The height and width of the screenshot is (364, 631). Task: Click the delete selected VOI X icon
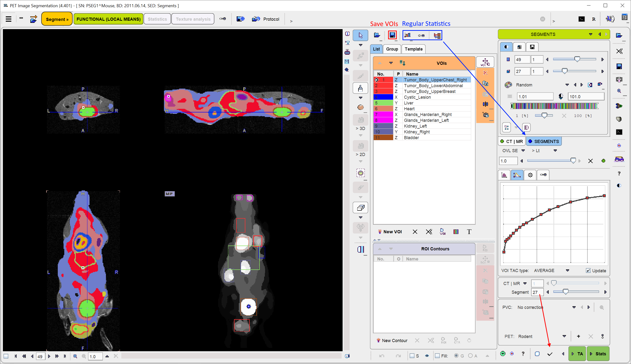415,232
